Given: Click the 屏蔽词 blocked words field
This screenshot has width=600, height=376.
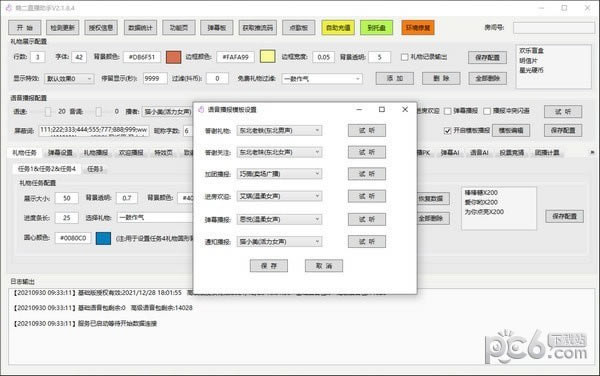Looking at the screenshot, I should click(x=94, y=131).
